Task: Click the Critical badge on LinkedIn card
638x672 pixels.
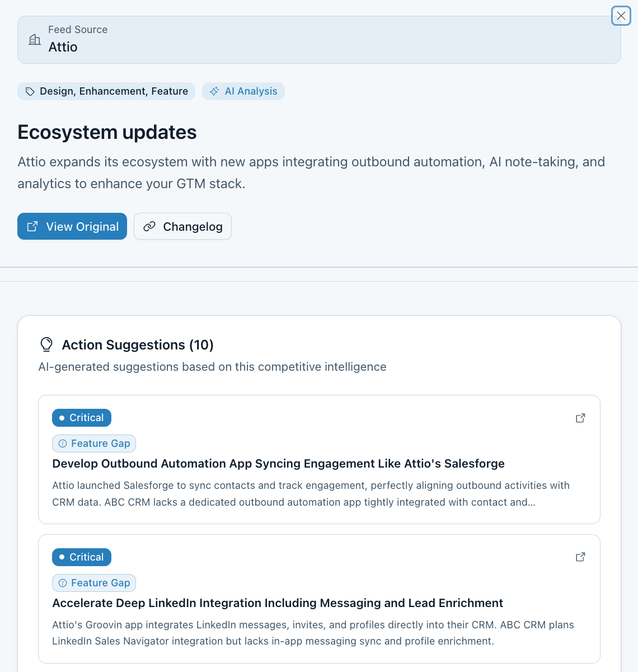Action: 82,557
